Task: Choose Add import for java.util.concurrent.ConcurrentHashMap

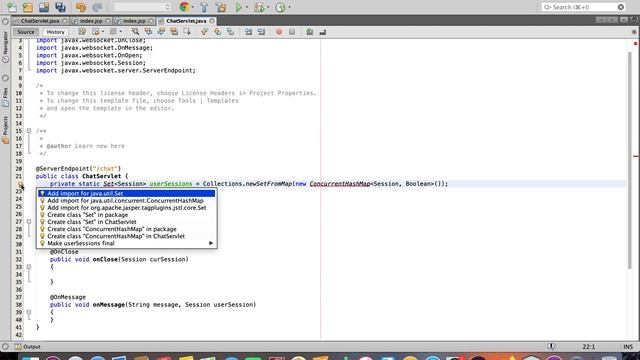Action: click(x=127, y=200)
